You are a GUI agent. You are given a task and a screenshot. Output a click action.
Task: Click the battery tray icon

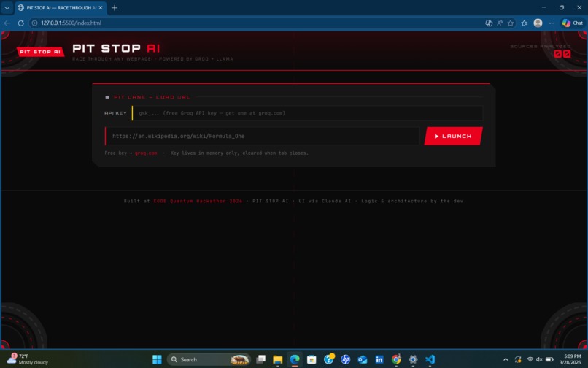pyautogui.click(x=549, y=359)
